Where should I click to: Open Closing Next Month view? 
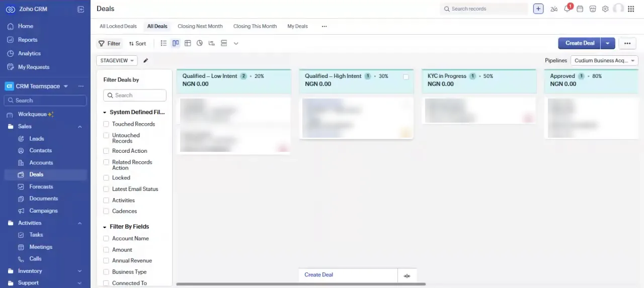(200, 26)
